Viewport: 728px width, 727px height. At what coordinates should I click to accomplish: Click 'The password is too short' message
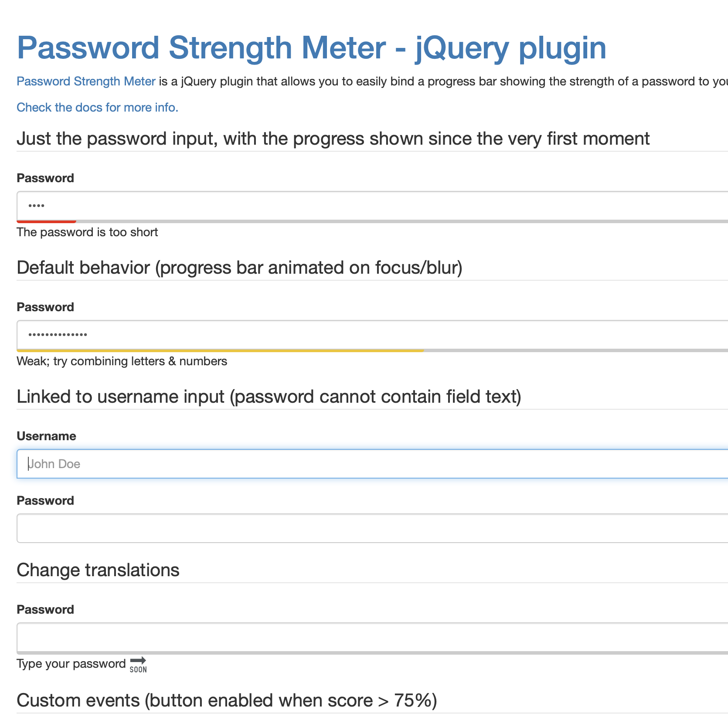tap(87, 232)
